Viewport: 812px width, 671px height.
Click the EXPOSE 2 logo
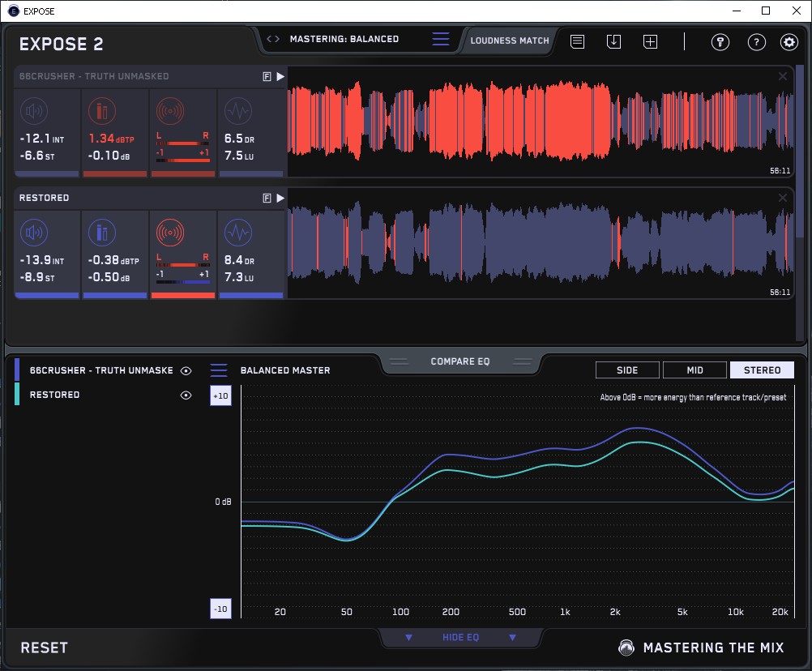pos(61,44)
